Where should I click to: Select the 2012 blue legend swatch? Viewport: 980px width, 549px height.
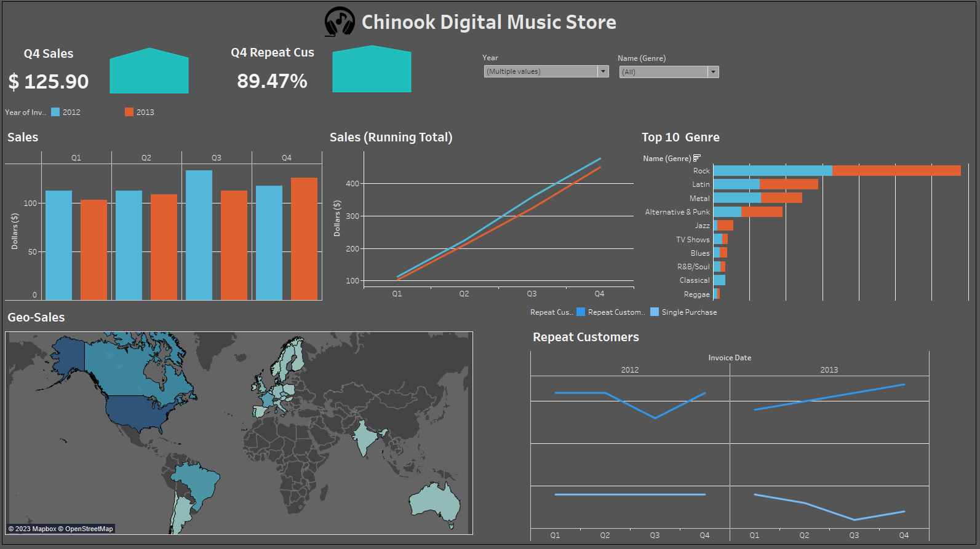pos(55,112)
